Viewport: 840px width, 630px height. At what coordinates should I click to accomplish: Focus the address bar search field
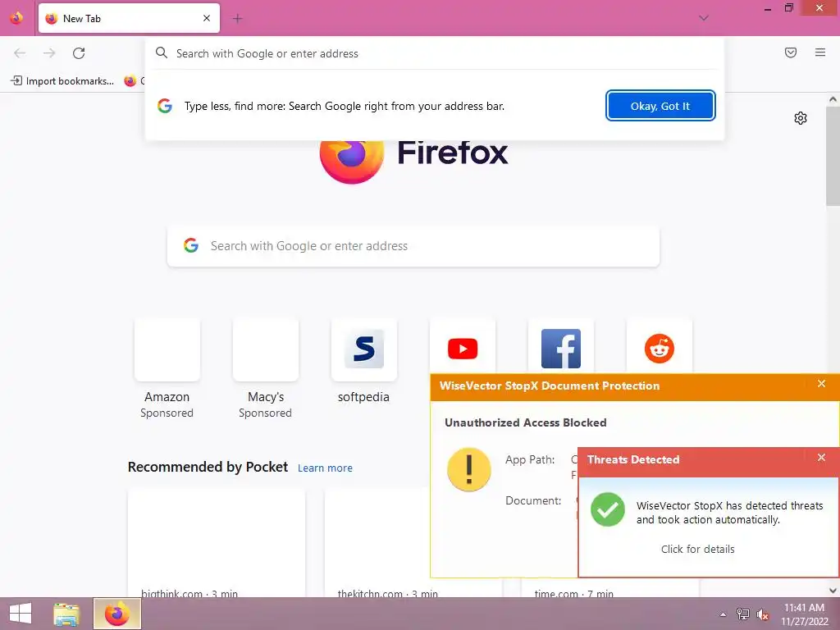coord(435,53)
